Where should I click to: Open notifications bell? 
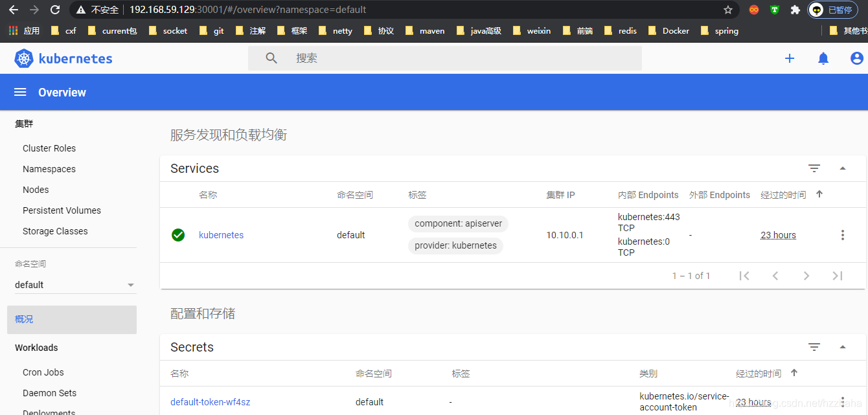click(x=823, y=58)
